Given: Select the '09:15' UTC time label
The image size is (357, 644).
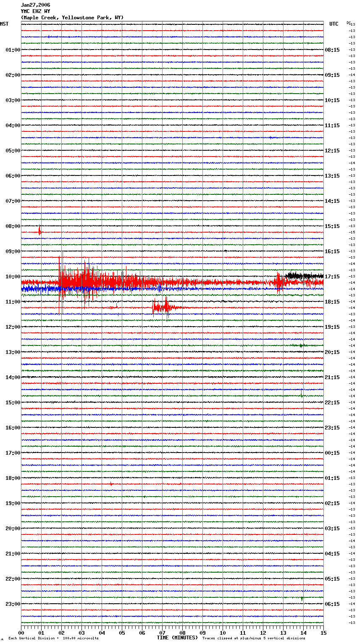Looking at the screenshot, I should pos(332,75).
